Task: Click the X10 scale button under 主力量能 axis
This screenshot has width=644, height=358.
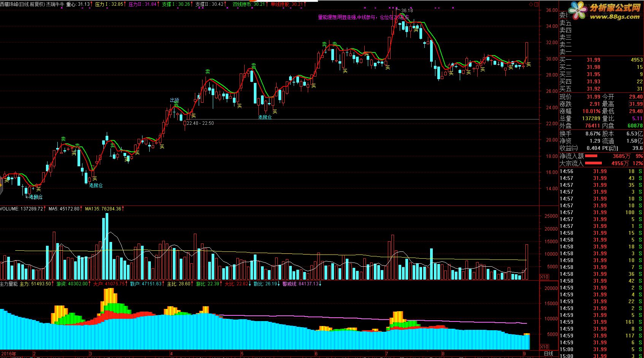Action: coord(544,347)
